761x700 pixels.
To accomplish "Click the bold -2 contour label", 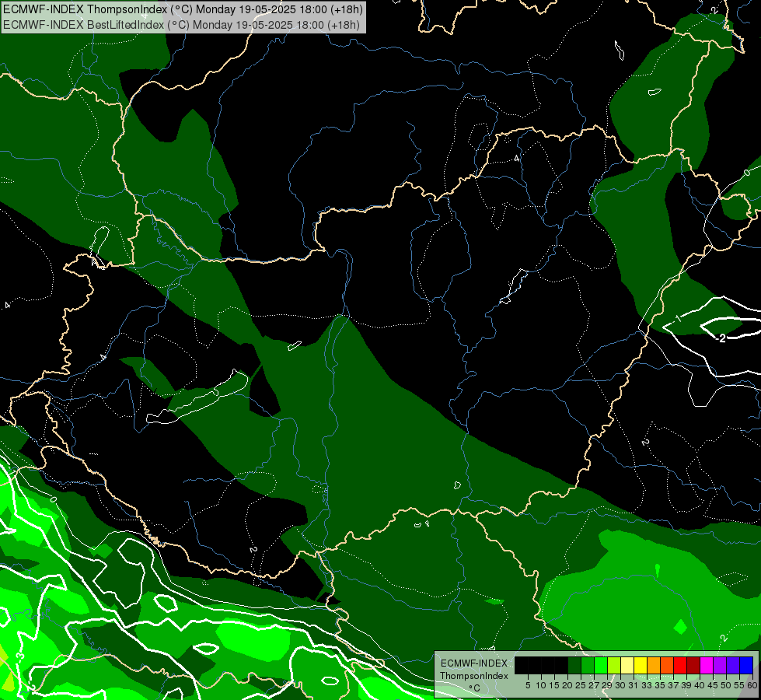I will point(721,338).
